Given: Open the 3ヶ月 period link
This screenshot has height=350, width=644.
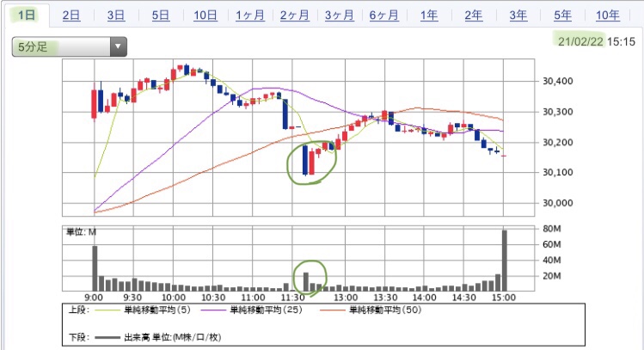Looking at the screenshot, I should pyautogui.click(x=340, y=15).
